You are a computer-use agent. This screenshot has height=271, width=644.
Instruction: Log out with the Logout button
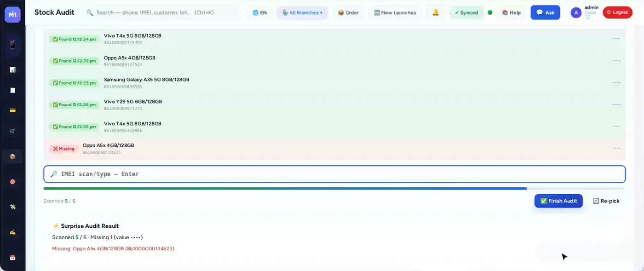pyautogui.click(x=617, y=12)
